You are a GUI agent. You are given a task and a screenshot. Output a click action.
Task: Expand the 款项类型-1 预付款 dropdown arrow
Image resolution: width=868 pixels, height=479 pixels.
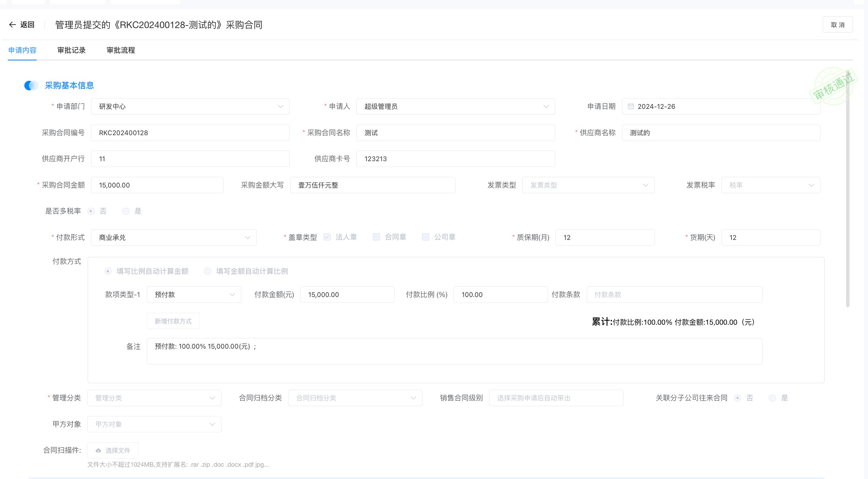(232, 295)
